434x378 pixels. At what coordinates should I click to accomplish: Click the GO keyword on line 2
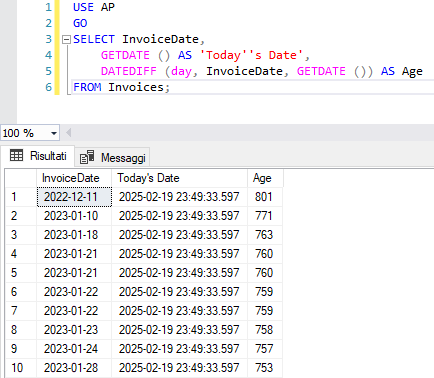coord(80,23)
